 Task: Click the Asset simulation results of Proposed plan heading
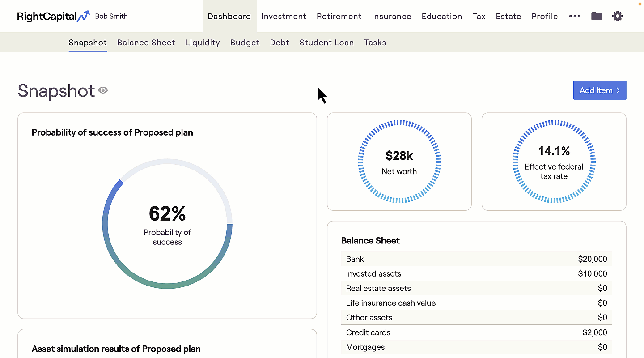116,349
